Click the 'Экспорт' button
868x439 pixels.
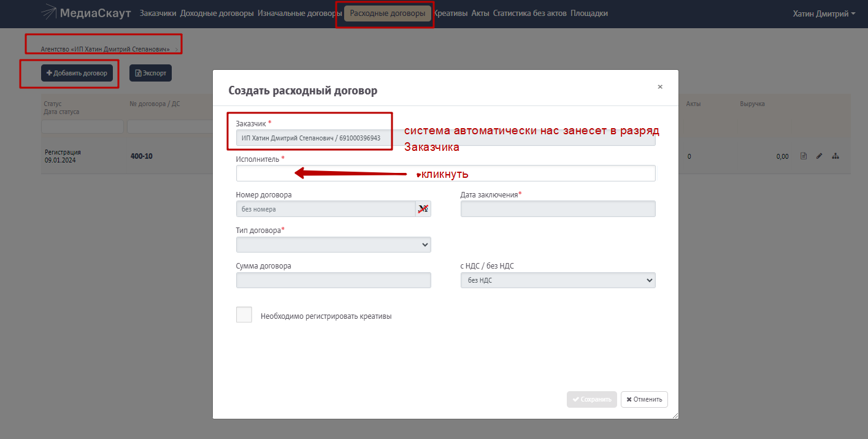coord(150,73)
